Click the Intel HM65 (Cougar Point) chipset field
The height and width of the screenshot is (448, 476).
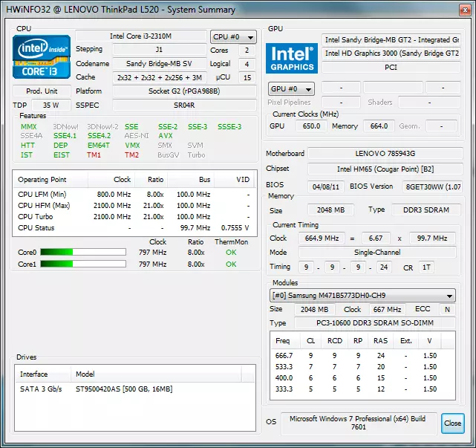point(385,169)
